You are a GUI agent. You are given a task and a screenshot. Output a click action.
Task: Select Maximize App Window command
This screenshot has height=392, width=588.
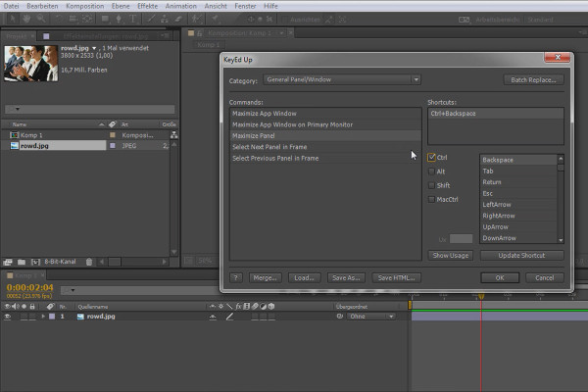(325, 114)
